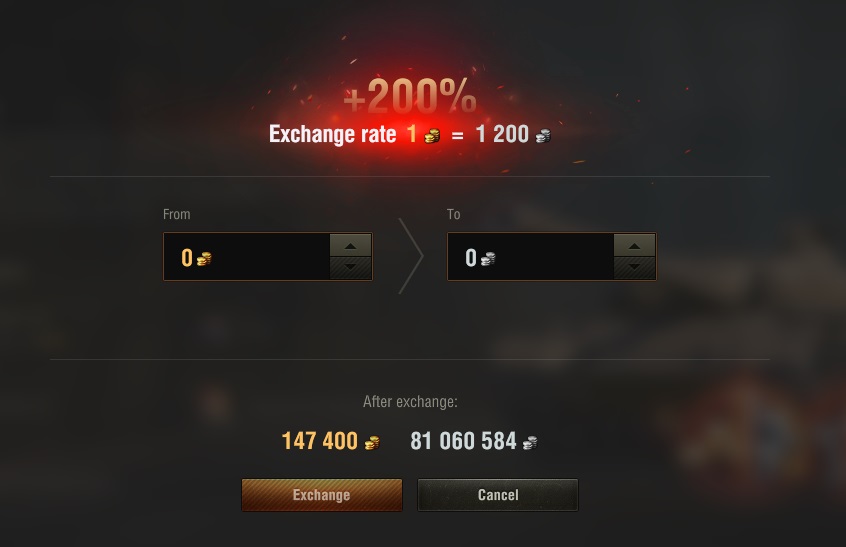Click the After exchange label

pos(410,402)
